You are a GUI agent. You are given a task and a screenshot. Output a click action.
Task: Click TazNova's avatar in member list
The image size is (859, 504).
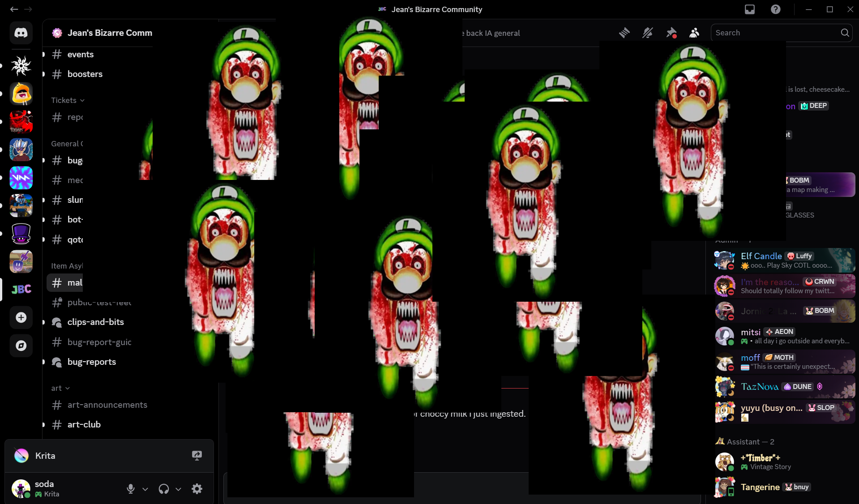click(725, 387)
